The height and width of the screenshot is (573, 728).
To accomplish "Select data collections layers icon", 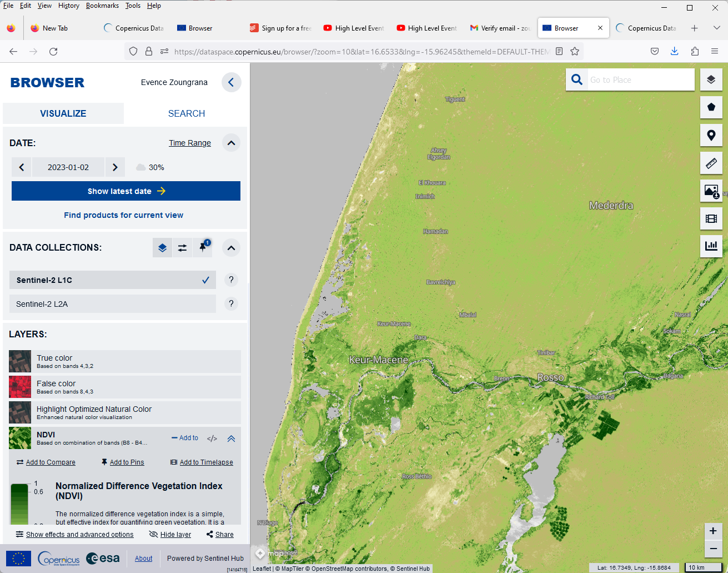I will point(162,248).
